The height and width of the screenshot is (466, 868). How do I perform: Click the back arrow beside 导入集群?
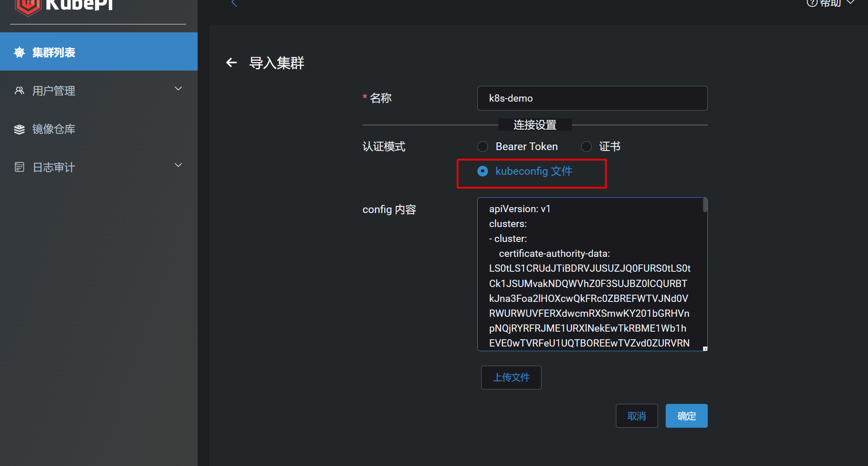tap(231, 63)
